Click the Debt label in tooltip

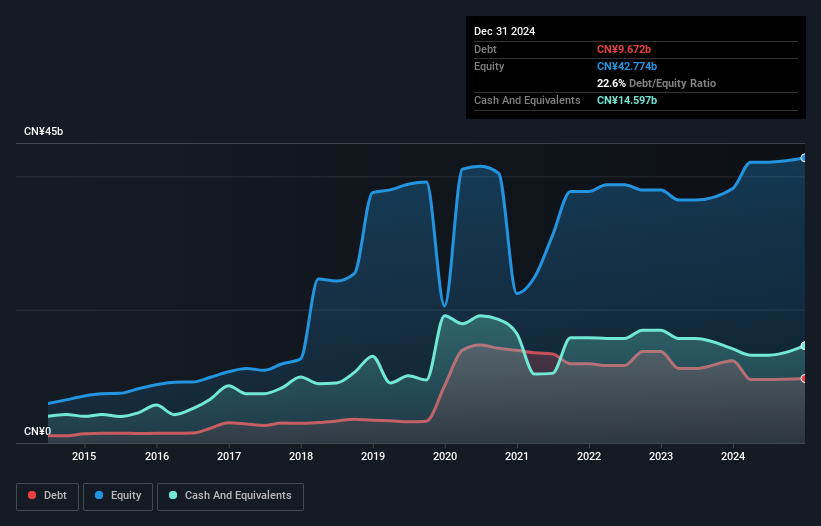pos(485,49)
